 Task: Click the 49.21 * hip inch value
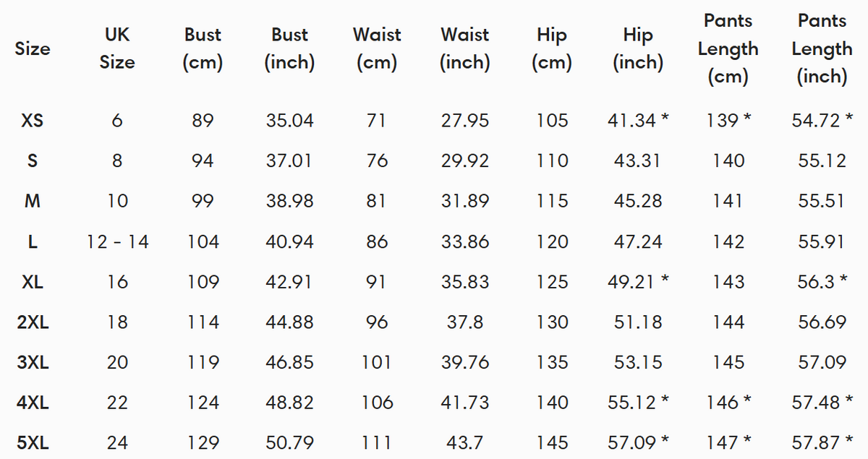click(638, 282)
